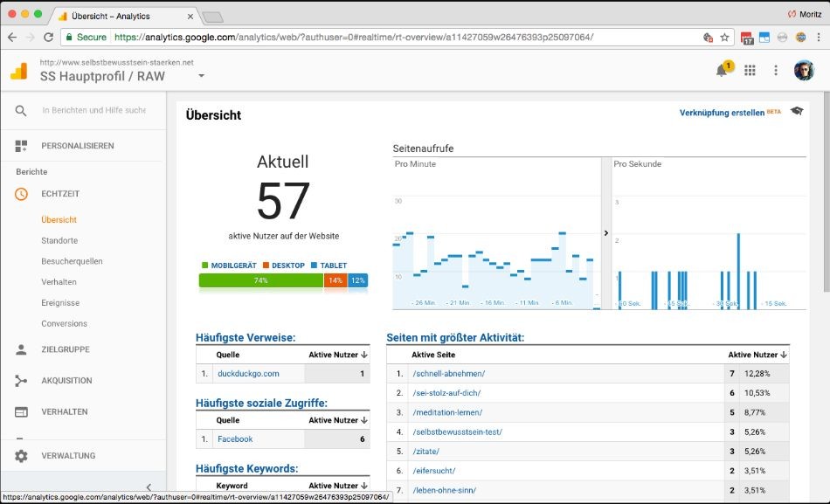The image size is (830, 504).
Task: Open the Google apps grid icon
Action: point(750,71)
